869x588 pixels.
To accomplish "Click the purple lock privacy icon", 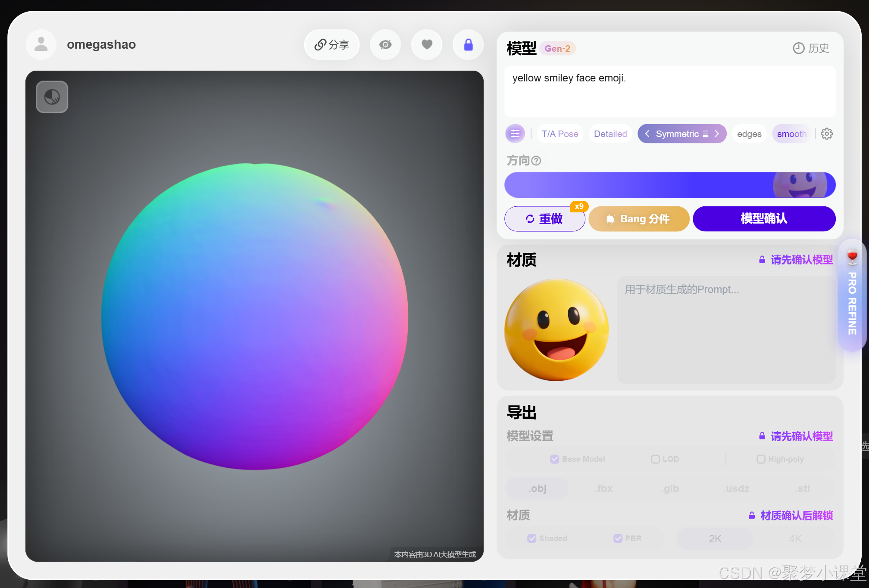I will pos(468,44).
